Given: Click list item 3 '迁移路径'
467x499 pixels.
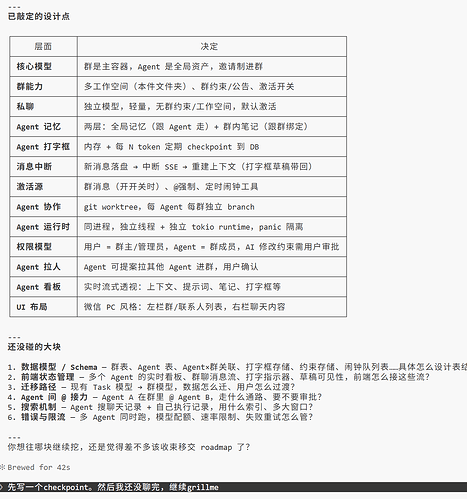Looking at the screenshot, I should click(151, 387).
